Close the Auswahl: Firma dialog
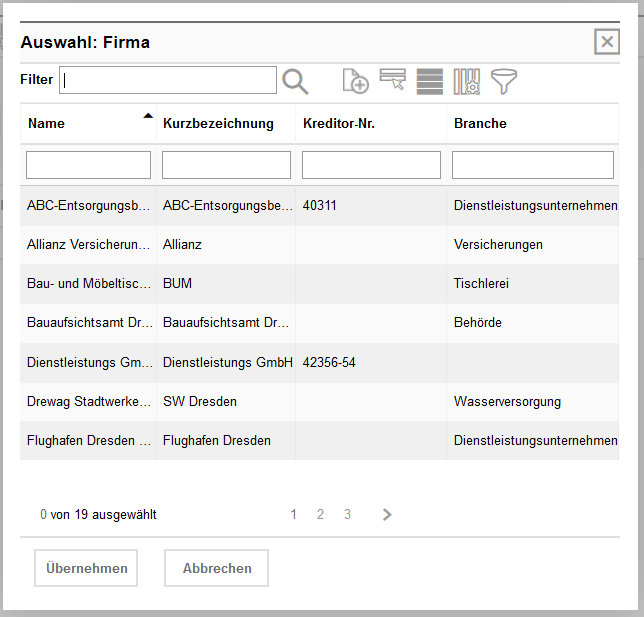 pos(607,41)
